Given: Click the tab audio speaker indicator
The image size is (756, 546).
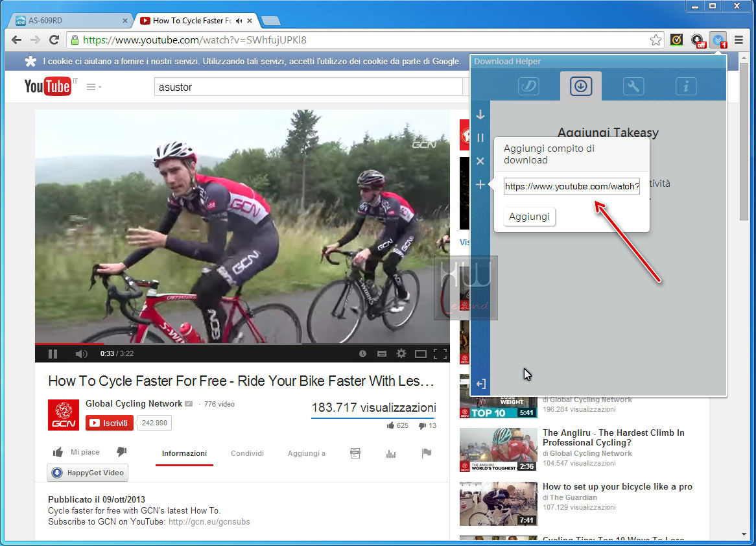Looking at the screenshot, I should point(239,21).
